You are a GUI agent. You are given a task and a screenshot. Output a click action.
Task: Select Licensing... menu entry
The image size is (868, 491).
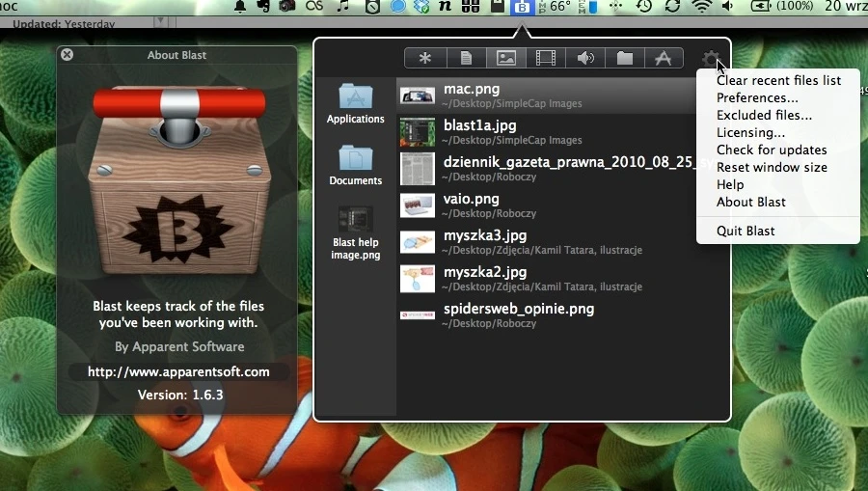pyautogui.click(x=778, y=133)
